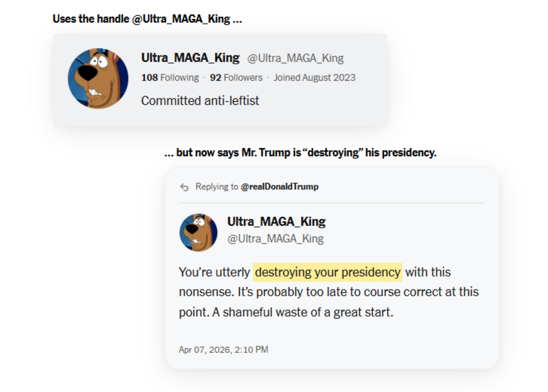
Task: Click the Ultra_MAGA_King display name in the reply
Action: 276,222
